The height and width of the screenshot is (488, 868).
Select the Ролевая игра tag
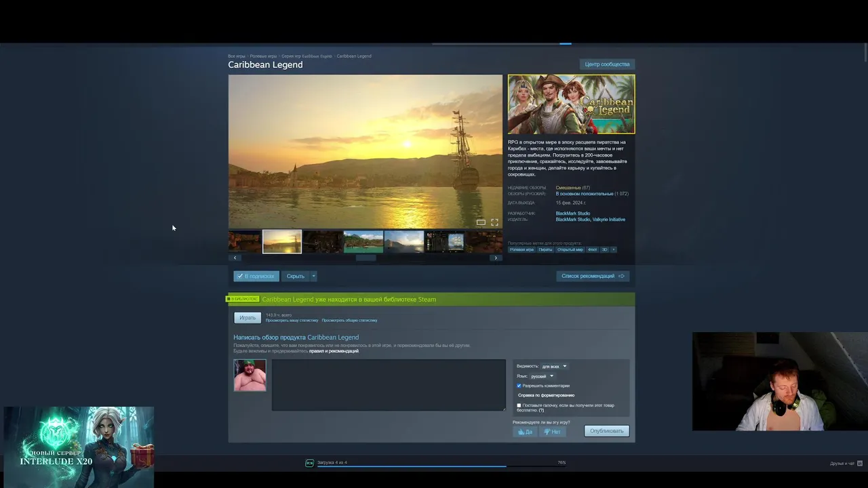(x=521, y=249)
